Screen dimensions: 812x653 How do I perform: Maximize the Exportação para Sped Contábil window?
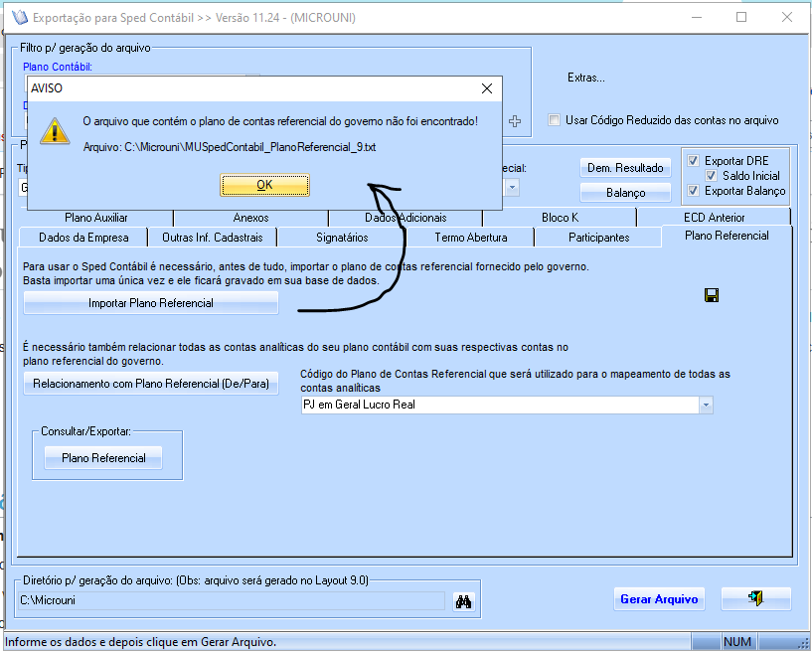click(x=741, y=17)
